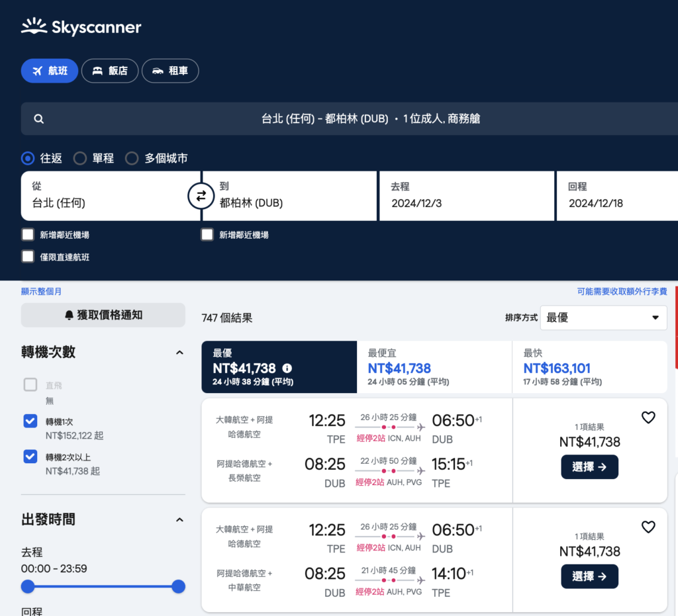Check 新增鄰近機場 under origin field

pyautogui.click(x=28, y=235)
